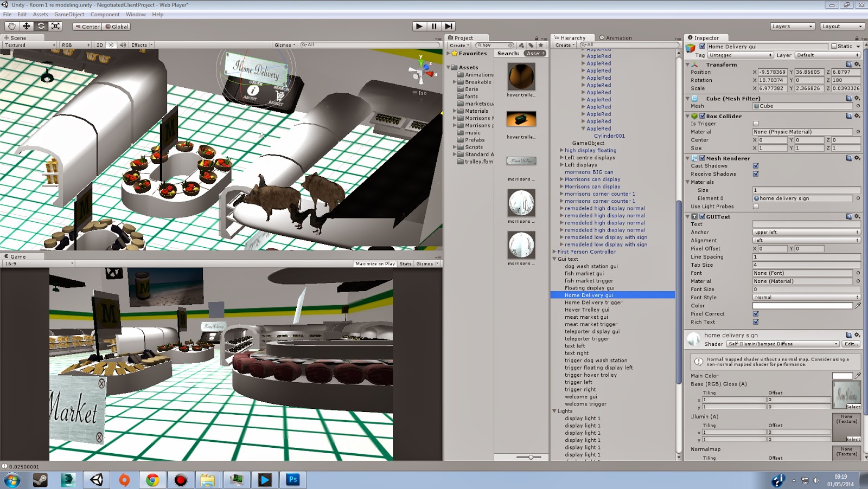The height and width of the screenshot is (489, 868).
Task: Open the GameObject menu
Action: coord(68,14)
